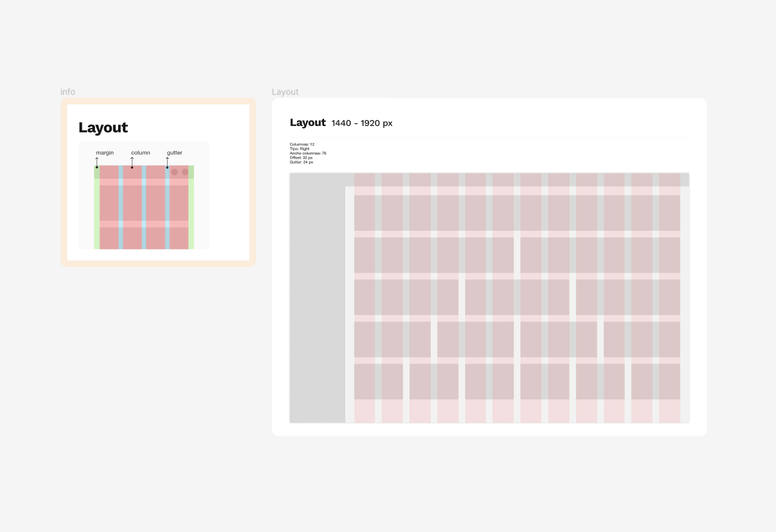Click the bold Layout heading in the info card

tap(103, 128)
